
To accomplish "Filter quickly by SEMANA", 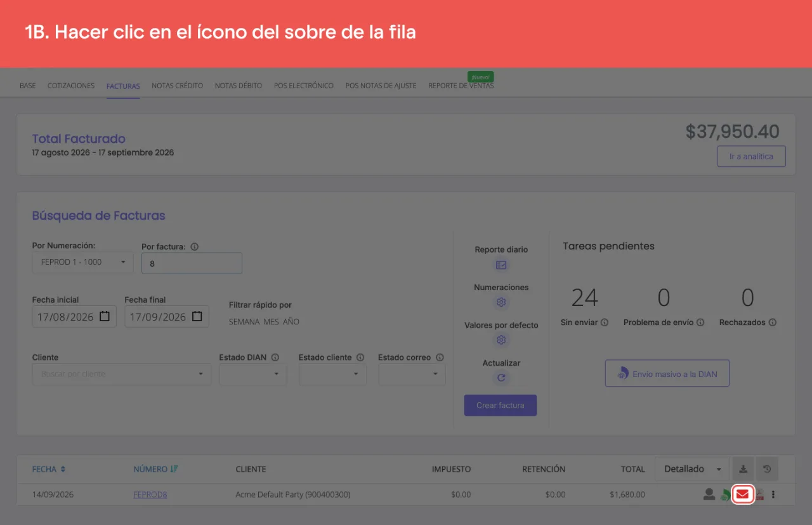I will pos(244,322).
